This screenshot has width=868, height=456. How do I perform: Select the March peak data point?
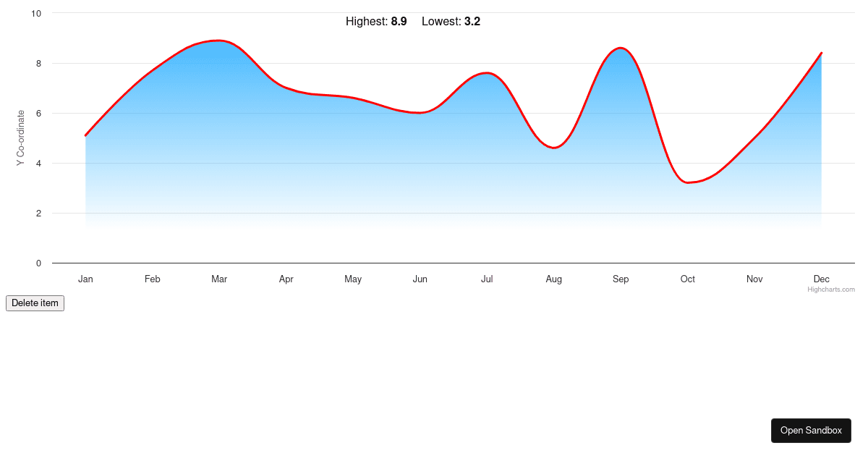218,41
